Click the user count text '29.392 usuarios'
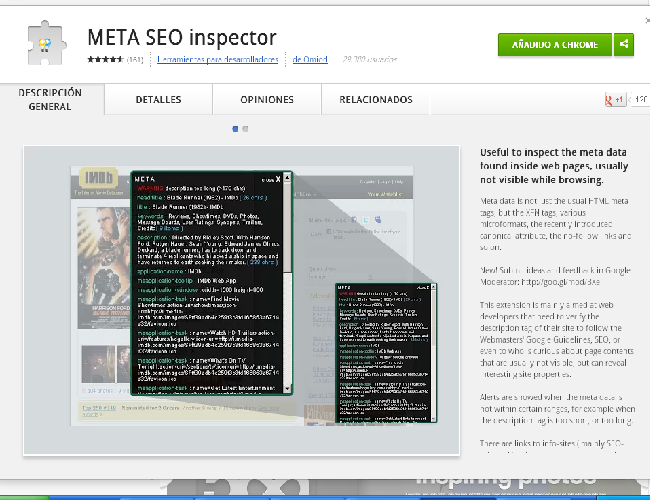This screenshot has height=500, width=650. tap(370, 59)
